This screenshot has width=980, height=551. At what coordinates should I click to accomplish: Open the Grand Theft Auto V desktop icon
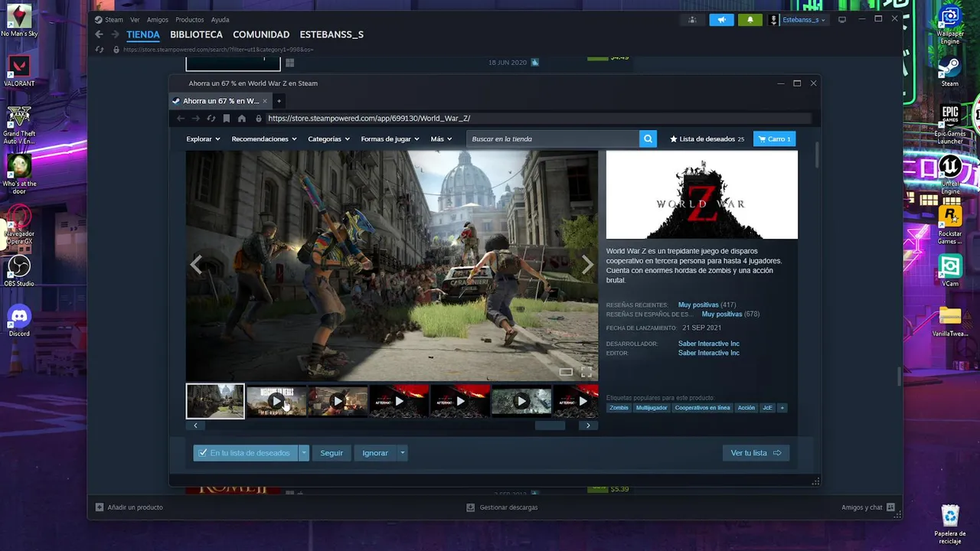tap(19, 124)
